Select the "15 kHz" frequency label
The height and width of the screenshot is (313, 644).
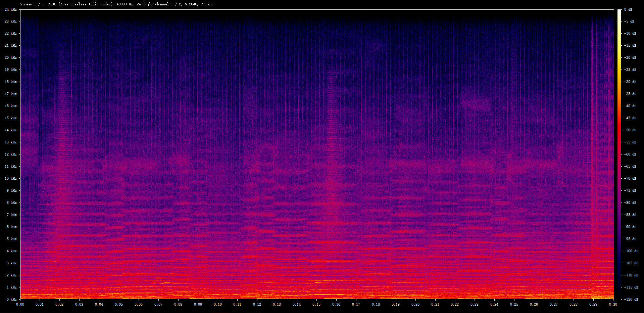tap(10, 118)
